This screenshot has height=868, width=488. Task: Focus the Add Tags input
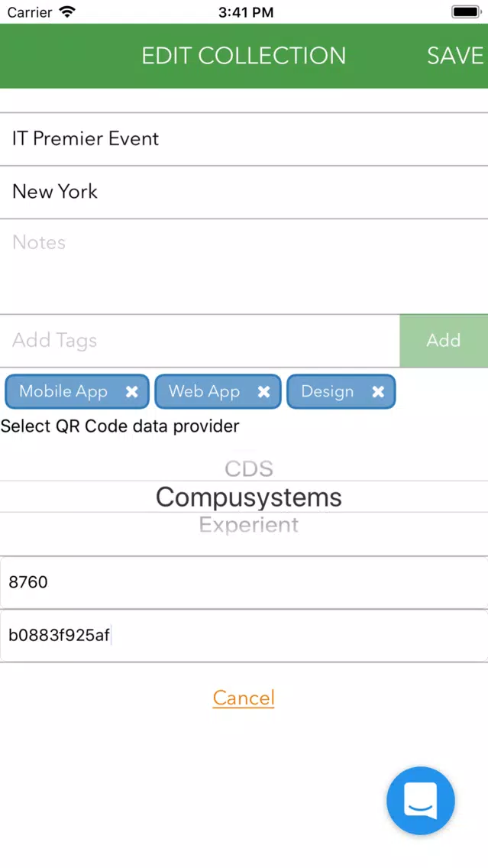tap(200, 341)
